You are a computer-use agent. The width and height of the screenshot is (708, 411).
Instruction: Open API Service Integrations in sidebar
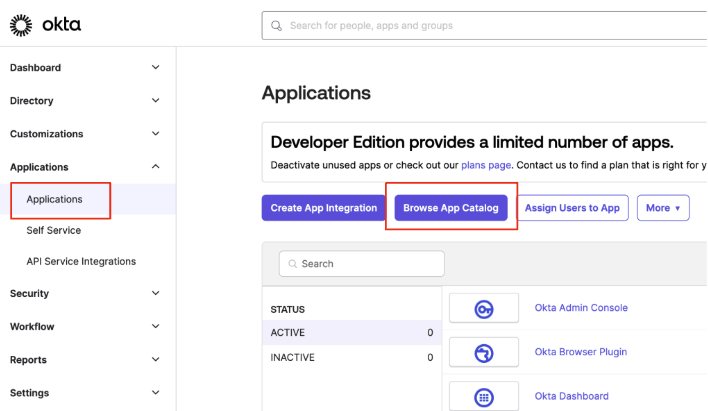coord(81,262)
